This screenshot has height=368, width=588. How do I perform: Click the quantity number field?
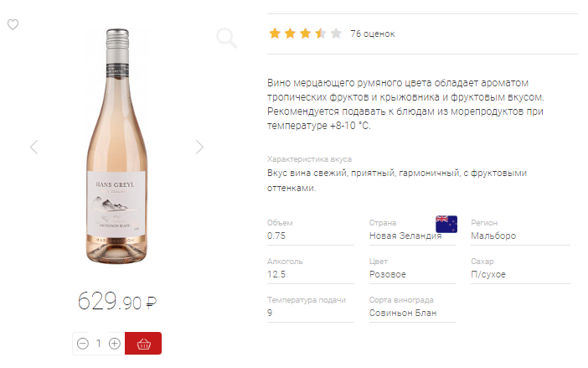(x=98, y=344)
